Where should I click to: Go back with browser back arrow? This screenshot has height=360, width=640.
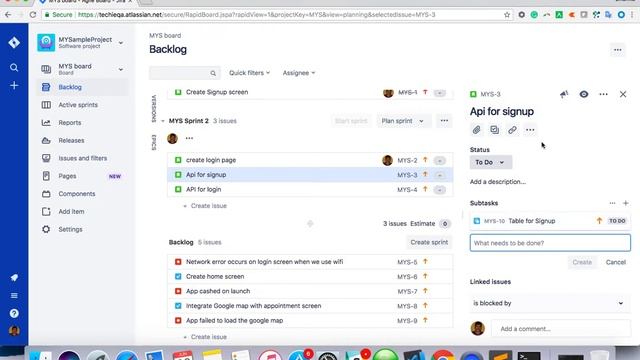(8, 15)
